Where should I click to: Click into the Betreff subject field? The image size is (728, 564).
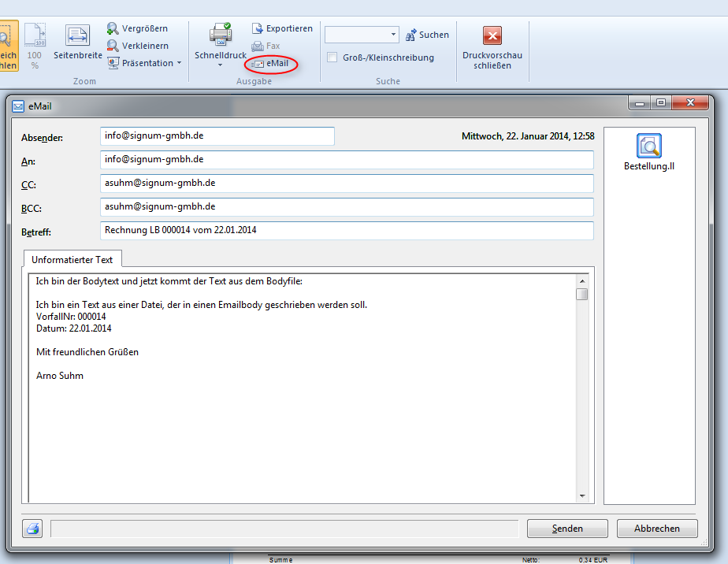coord(347,230)
